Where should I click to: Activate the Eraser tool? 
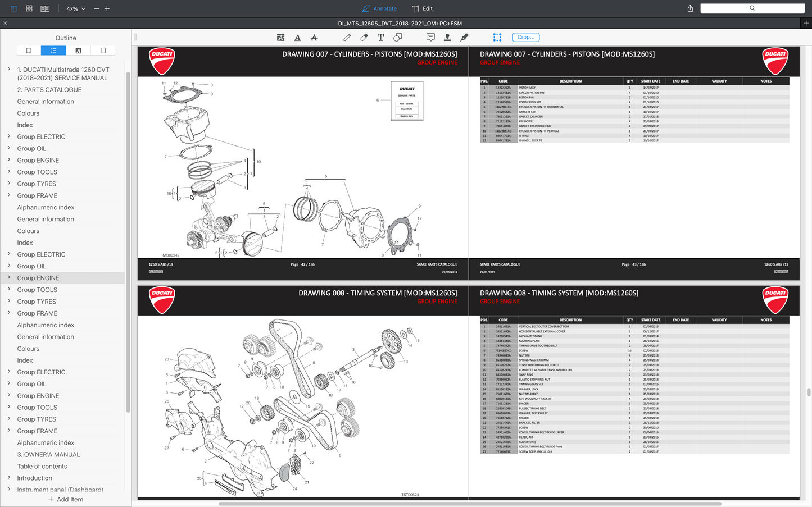[364, 37]
